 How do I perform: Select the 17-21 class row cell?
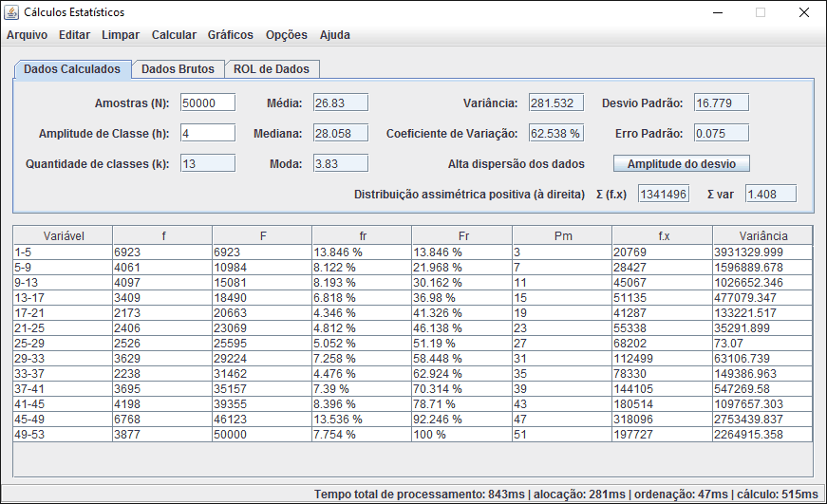coord(63,312)
